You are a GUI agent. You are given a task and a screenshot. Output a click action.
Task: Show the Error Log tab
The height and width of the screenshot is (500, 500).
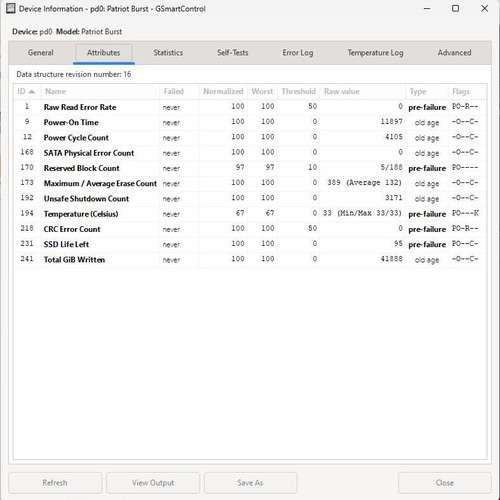pyautogui.click(x=298, y=53)
